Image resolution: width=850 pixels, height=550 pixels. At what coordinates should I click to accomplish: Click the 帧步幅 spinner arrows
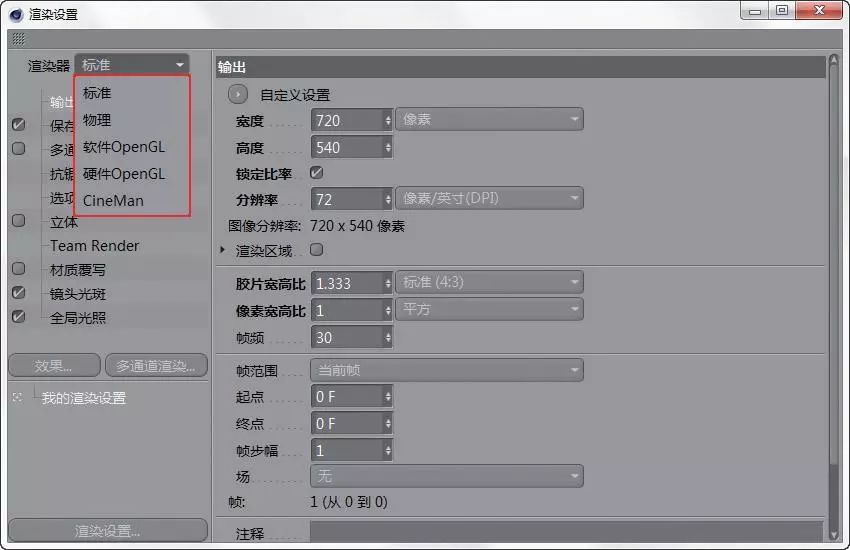(388, 450)
